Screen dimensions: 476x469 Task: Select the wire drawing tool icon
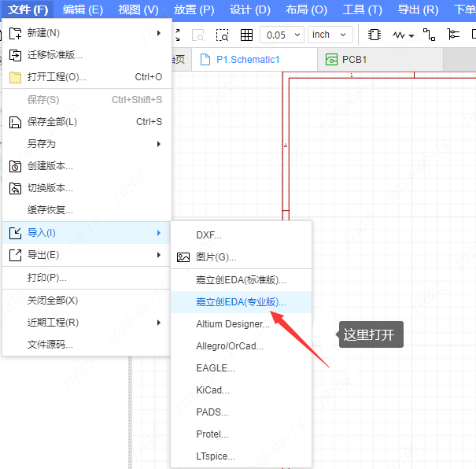click(x=429, y=35)
